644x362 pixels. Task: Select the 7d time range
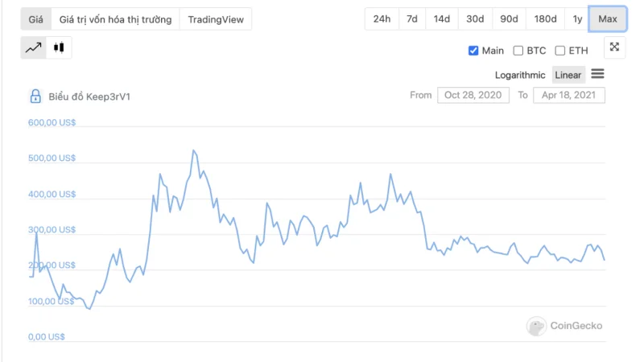pyautogui.click(x=412, y=19)
